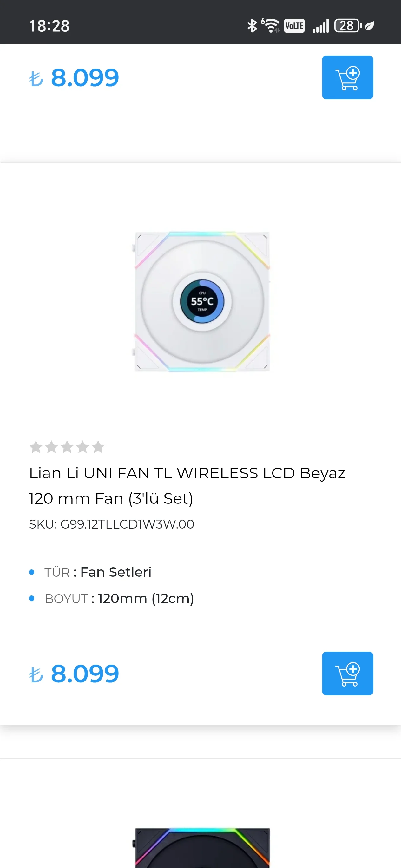The width and height of the screenshot is (401, 868).
Task: Add the top 8.099 product to cart
Action: coord(347,77)
